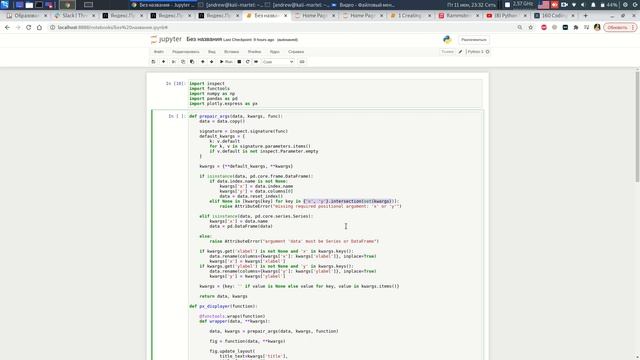Switch to the first Home Page tab
The width and height of the screenshot is (640, 360).
coord(314,16)
